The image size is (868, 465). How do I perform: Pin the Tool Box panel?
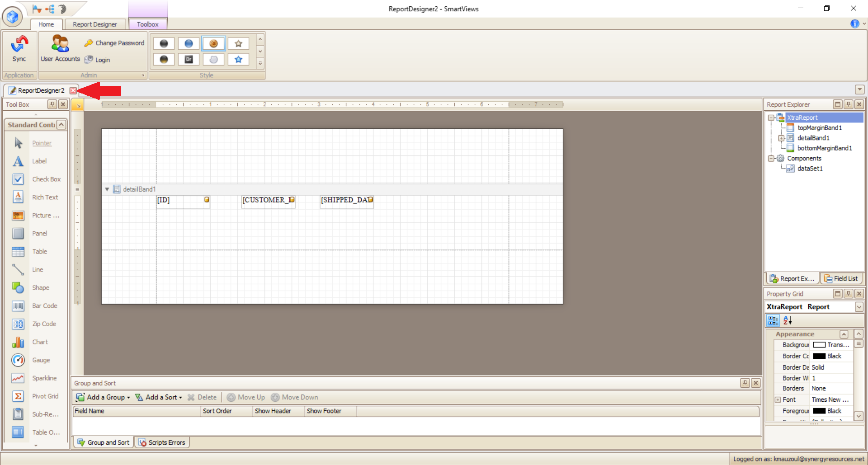pyautogui.click(x=52, y=104)
